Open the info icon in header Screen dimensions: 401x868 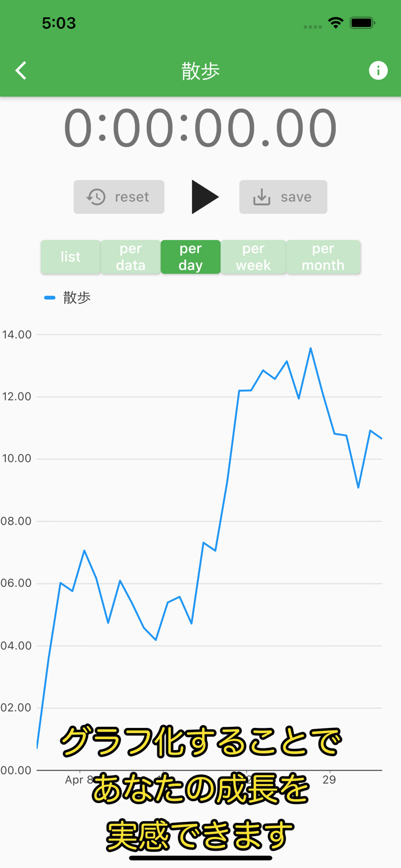coord(378,71)
